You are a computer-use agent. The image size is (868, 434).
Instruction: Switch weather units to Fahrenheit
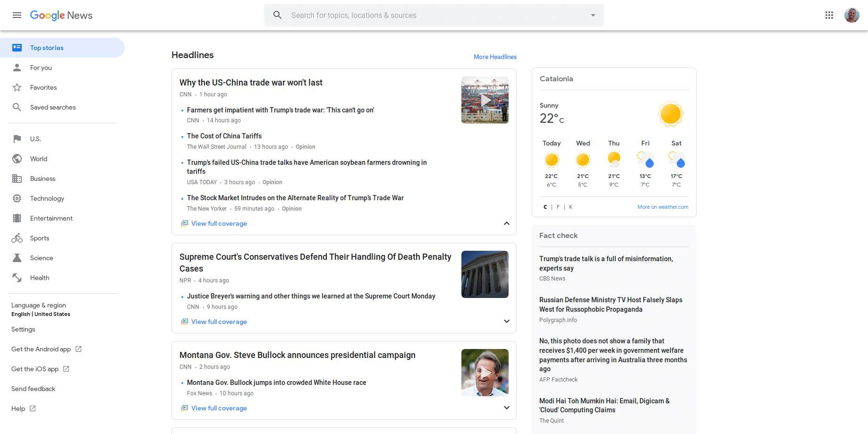558,207
